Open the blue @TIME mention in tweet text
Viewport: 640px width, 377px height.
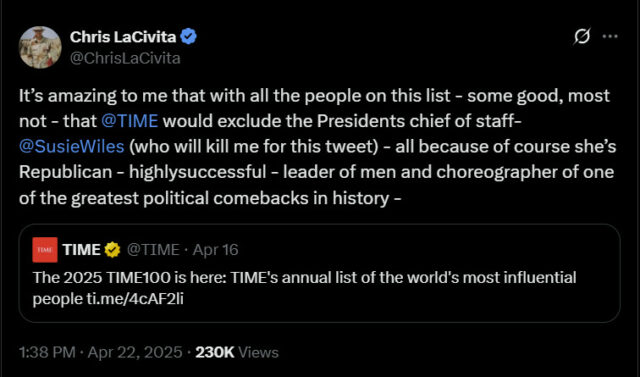click(129, 121)
